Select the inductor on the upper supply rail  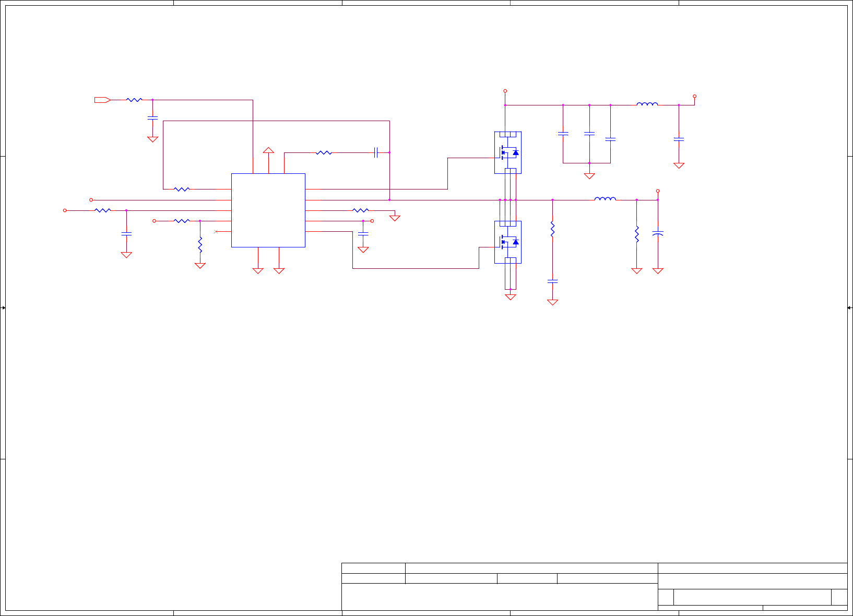tap(647, 104)
